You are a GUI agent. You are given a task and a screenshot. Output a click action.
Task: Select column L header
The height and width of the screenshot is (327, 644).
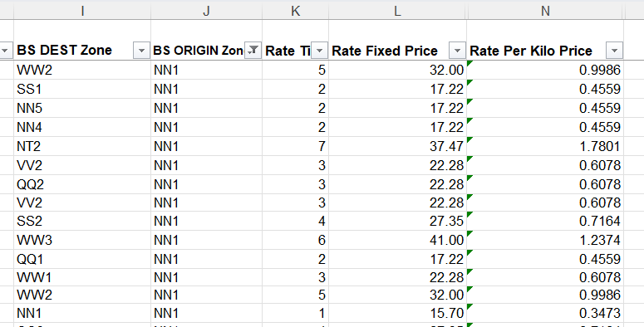point(397,11)
